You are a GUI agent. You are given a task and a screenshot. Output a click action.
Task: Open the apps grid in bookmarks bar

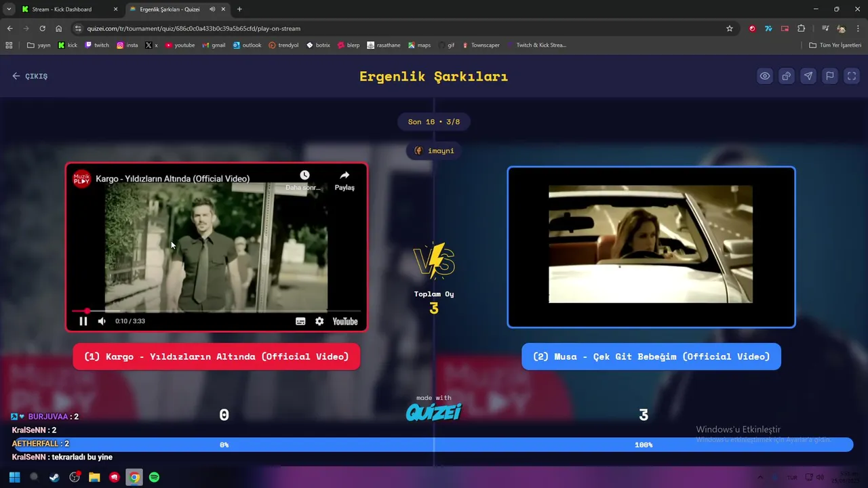pos(9,45)
